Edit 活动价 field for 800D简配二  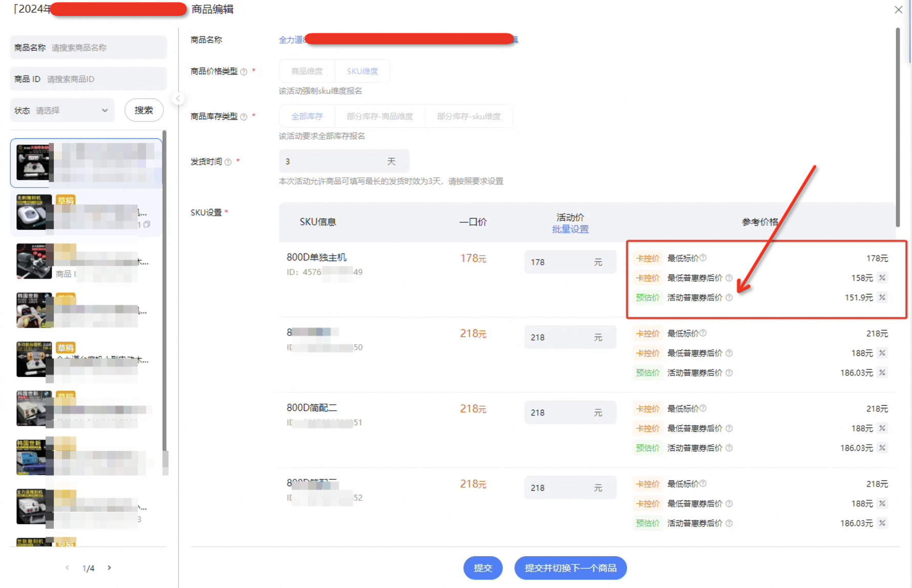pos(570,413)
